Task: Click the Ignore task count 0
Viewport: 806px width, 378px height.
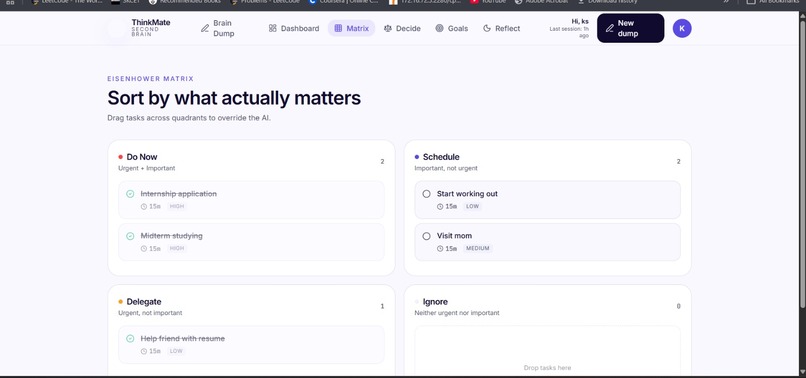Action: coord(679,307)
